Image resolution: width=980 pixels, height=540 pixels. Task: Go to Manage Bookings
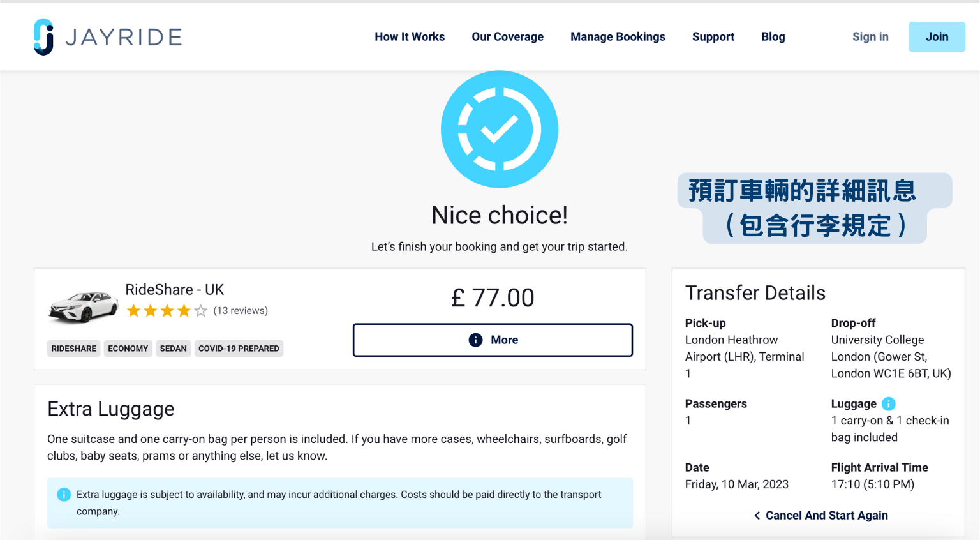[618, 37]
